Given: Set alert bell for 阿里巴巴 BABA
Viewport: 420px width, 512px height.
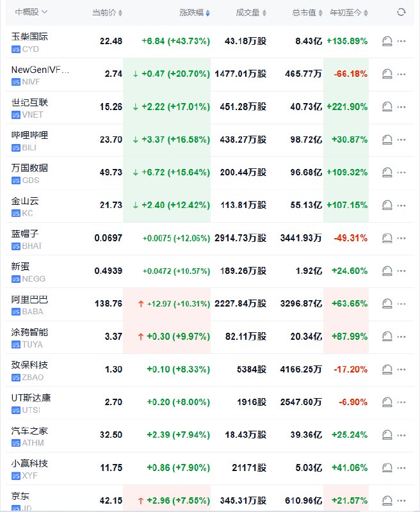Looking at the screenshot, I should click(x=387, y=303).
